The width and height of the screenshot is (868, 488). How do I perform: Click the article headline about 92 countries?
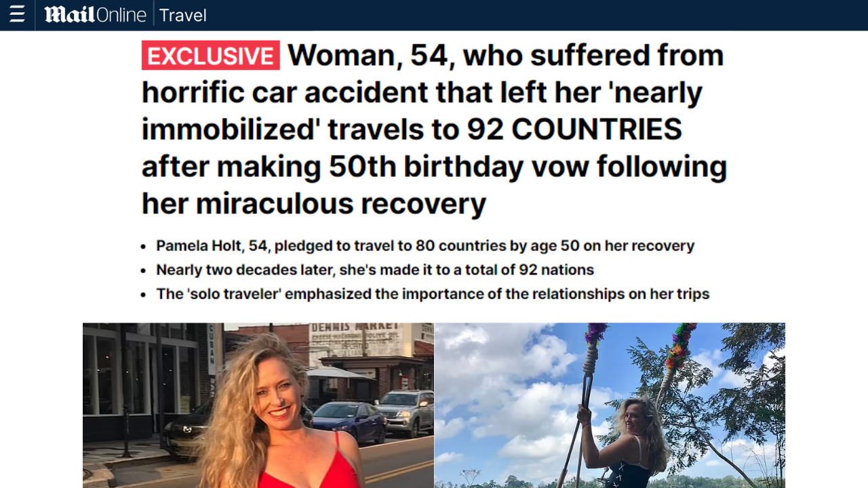(x=434, y=129)
